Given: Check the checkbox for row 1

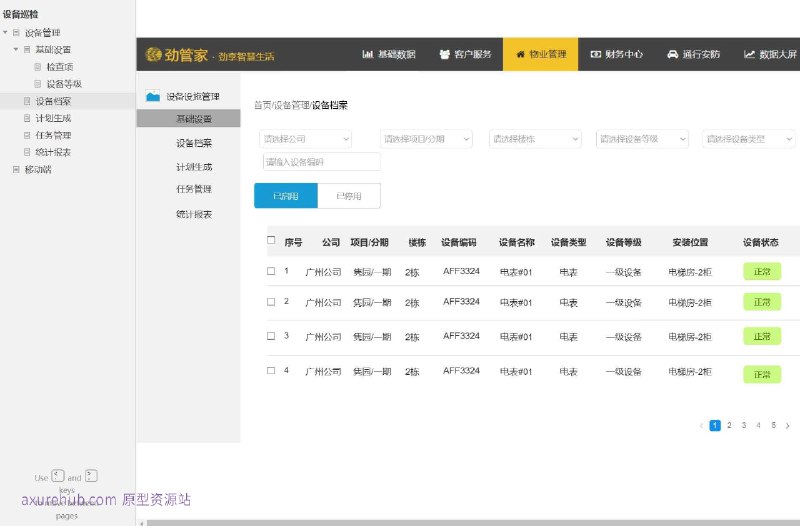Looking at the screenshot, I should click(271, 271).
